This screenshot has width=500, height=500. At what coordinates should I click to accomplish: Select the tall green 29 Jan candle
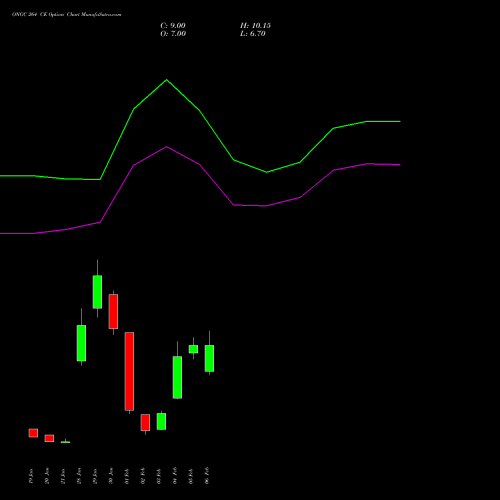click(x=97, y=292)
